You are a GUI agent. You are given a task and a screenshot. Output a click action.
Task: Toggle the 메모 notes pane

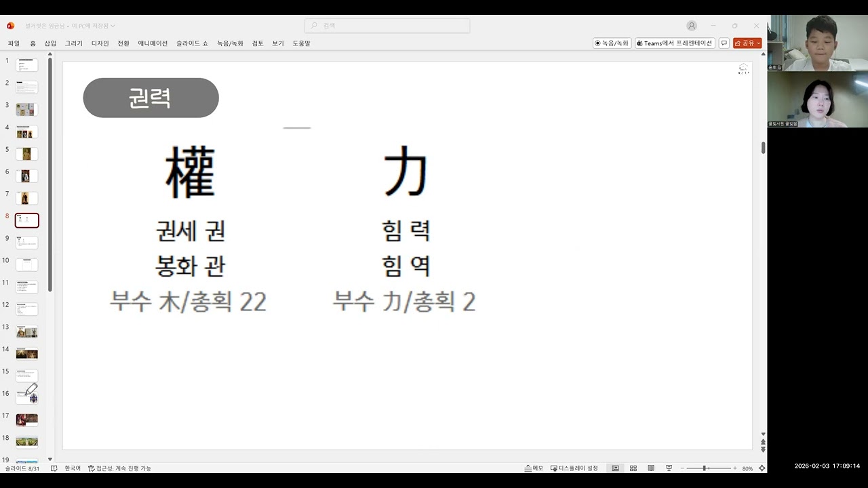click(x=534, y=468)
